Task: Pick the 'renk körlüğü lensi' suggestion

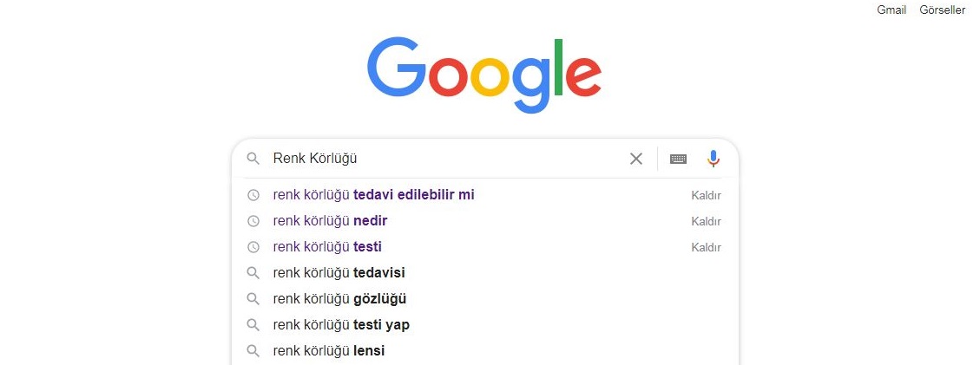Action: (329, 350)
